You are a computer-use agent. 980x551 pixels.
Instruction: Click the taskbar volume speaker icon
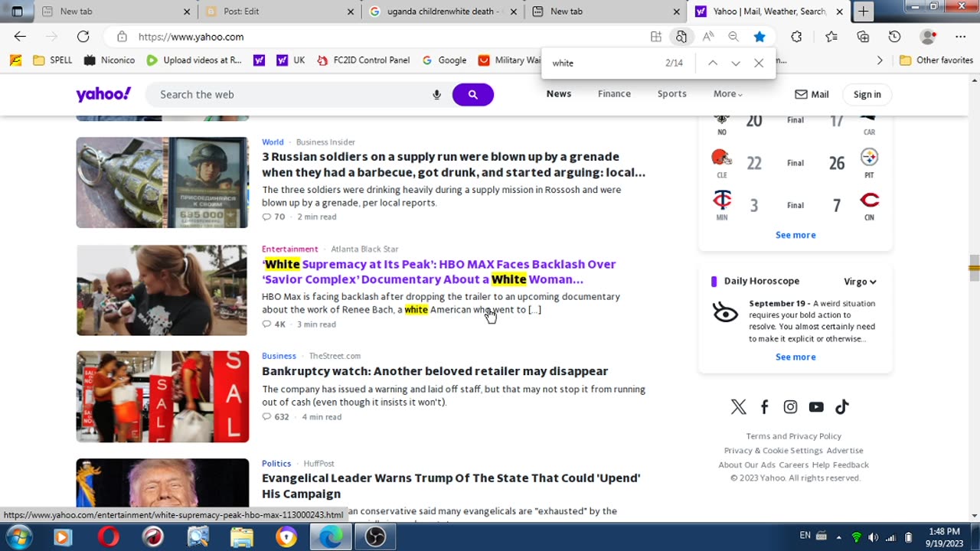click(874, 537)
